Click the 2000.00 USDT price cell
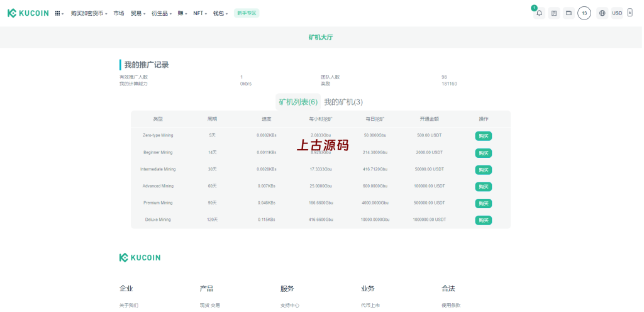 [429, 152]
